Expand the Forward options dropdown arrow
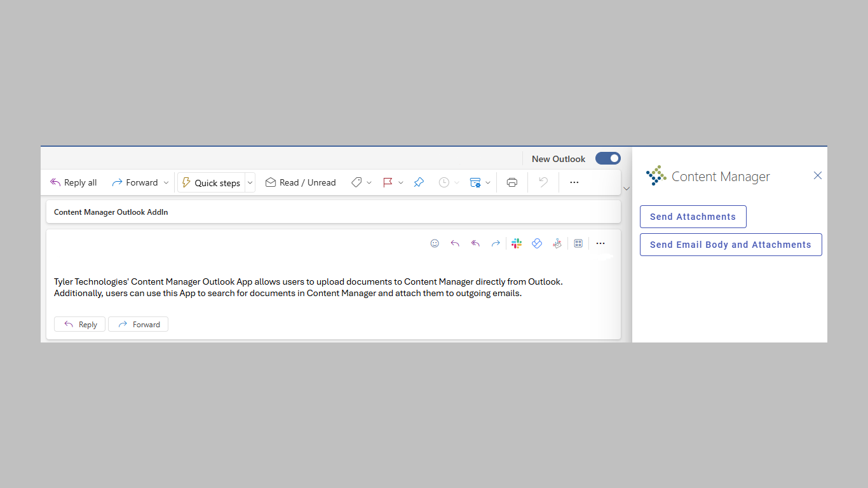This screenshot has width=868, height=488. coord(166,182)
